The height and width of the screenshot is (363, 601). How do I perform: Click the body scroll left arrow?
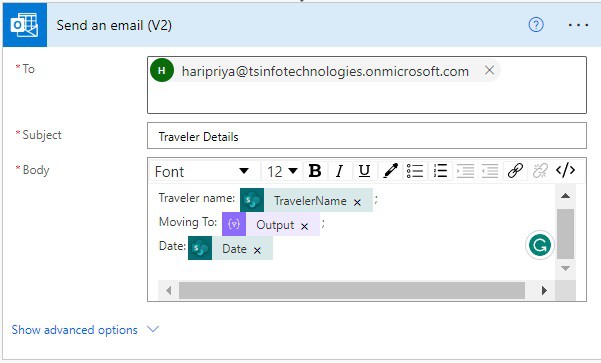169,290
